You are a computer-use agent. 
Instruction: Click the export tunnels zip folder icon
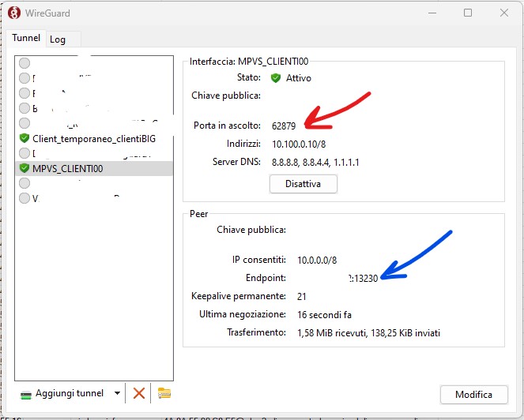click(x=164, y=393)
